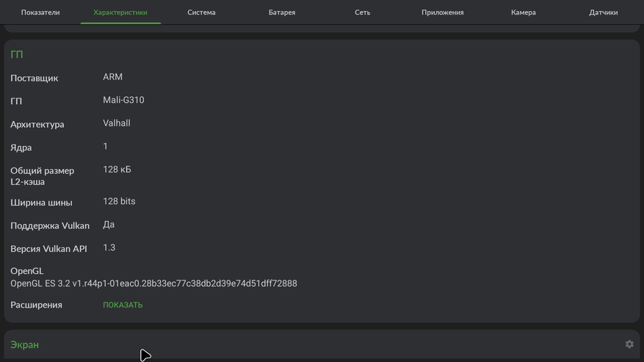Image resolution: width=644 pixels, height=362 pixels.
Task: Switch to the Характеристики tab
Action: [120, 12]
